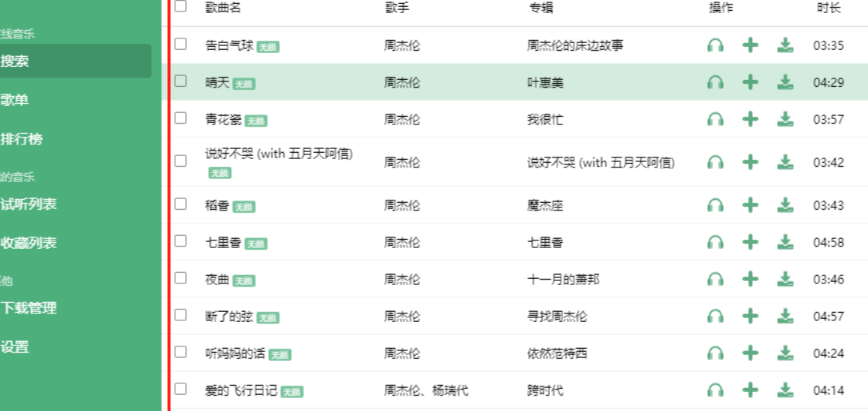Download 青花瓷 using the download icon
This screenshot has height=411, width=868.
coord(785,119)
